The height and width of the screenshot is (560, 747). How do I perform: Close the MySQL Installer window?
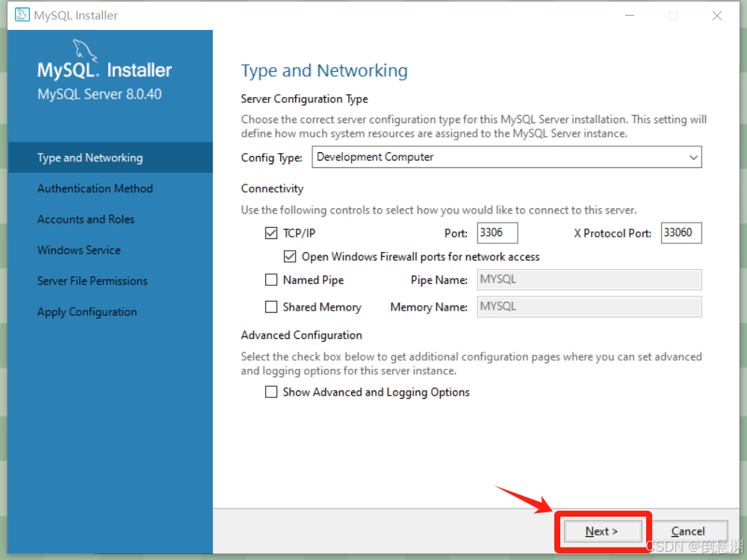pos(717,16)
